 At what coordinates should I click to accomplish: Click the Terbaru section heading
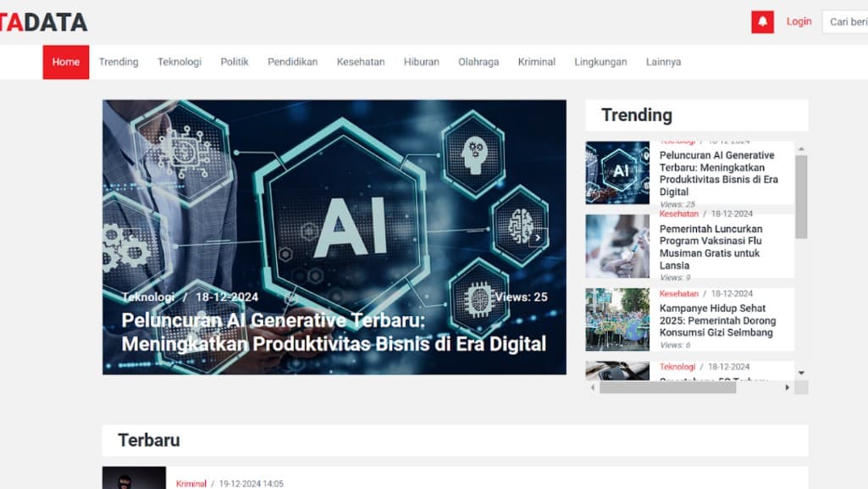(x=149, y=440)
